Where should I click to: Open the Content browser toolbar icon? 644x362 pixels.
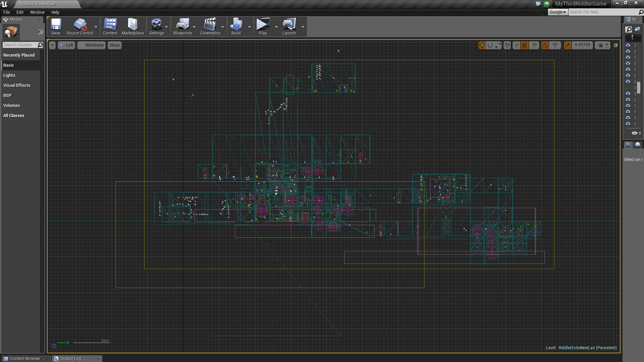tap(110, 26)
